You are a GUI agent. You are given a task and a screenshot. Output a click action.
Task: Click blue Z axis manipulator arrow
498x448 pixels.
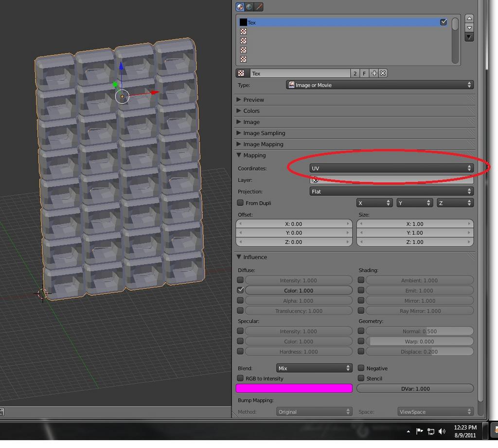pyautogui.click(x=121, y=66)
